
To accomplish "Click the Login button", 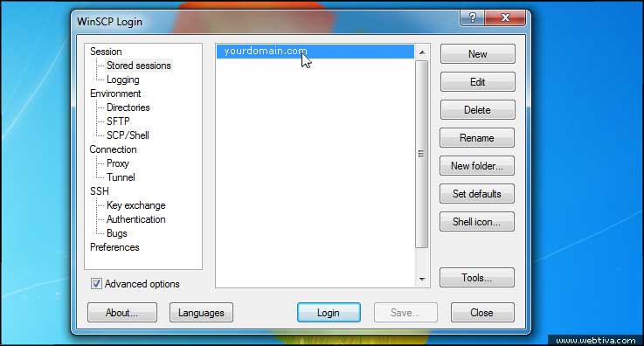I will pos(329,312).
